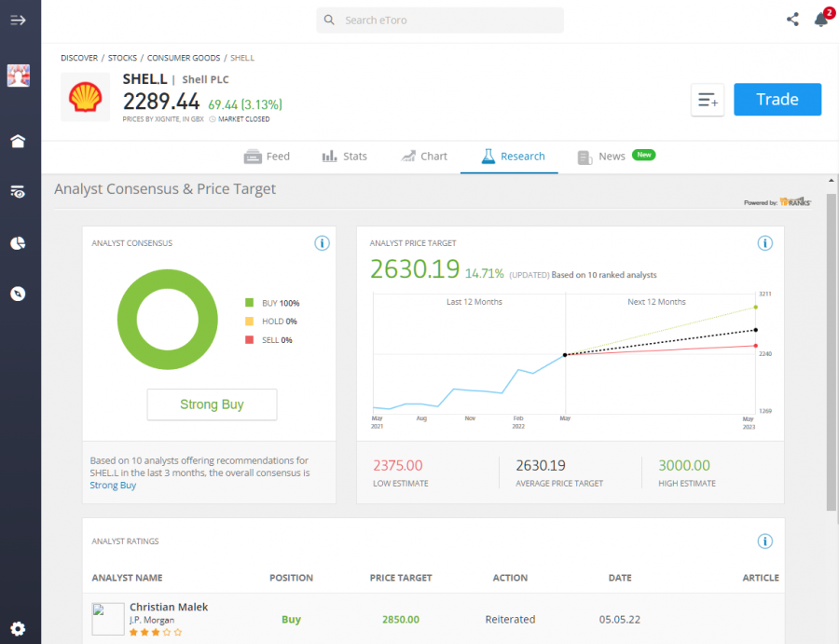Share this page via share icon
Screen dimensions: 839x644
(x=792, y=20)
